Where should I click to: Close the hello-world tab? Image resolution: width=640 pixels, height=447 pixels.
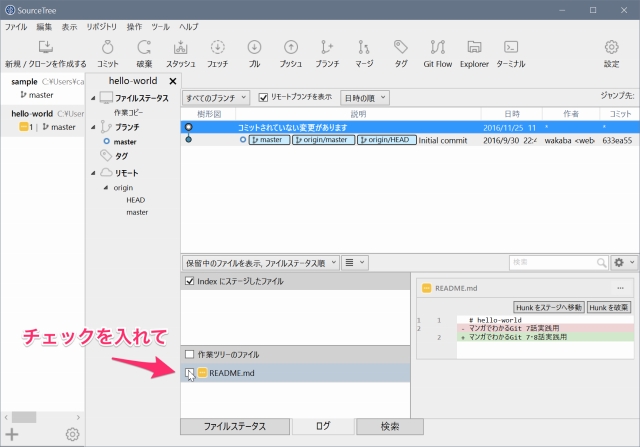tap(173, 81)
